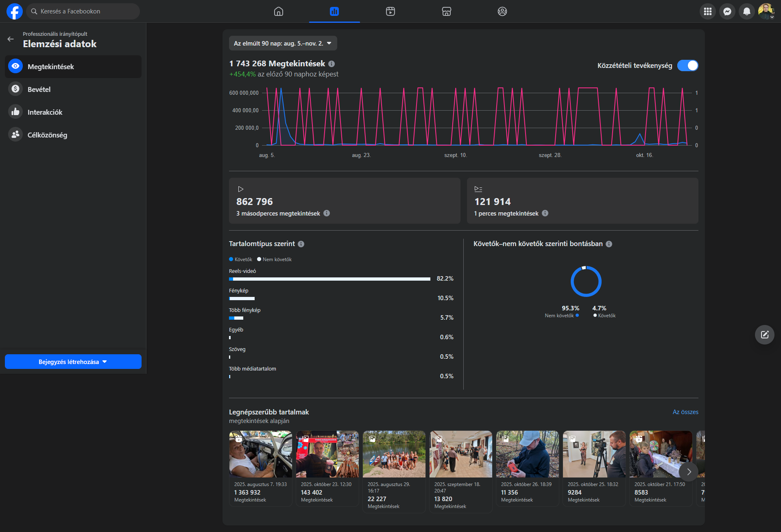Click the Az összes link
Screen dimensions: 781x532
click(685, 412)
